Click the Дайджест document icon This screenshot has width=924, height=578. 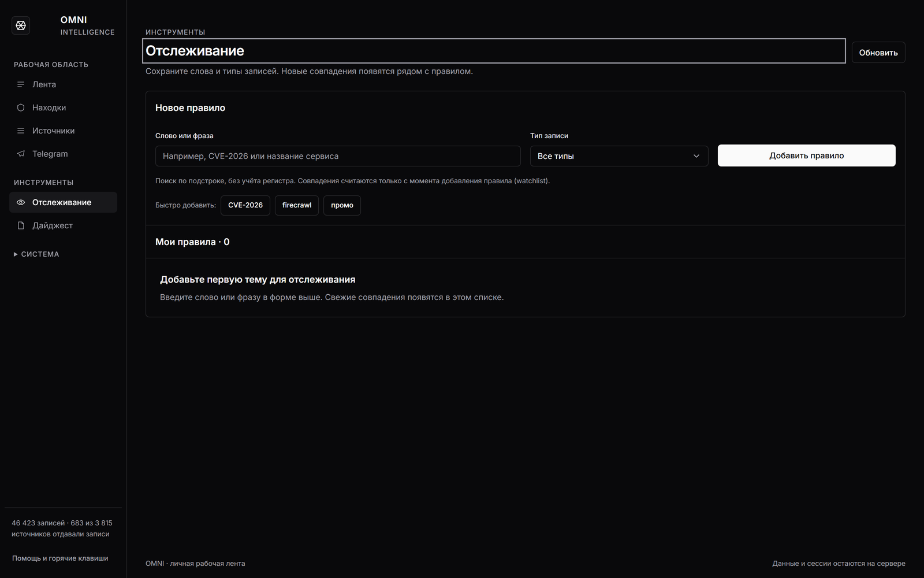point(21,225)
